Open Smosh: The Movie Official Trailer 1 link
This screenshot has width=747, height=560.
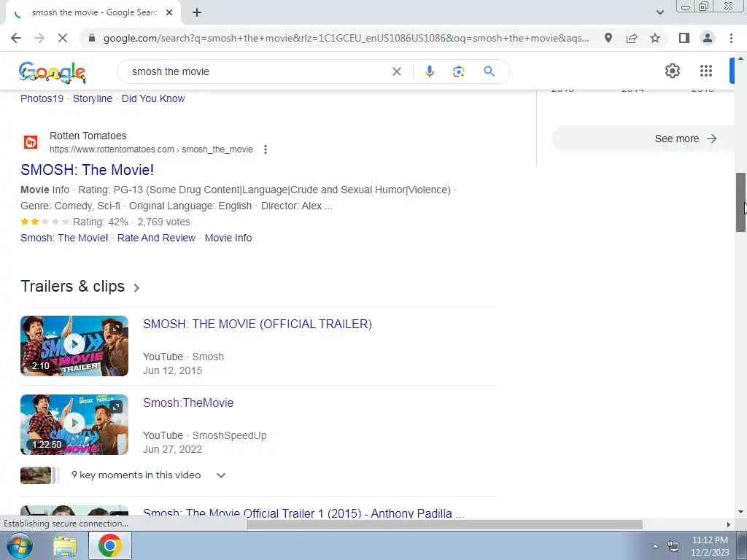tap(303, 513)
